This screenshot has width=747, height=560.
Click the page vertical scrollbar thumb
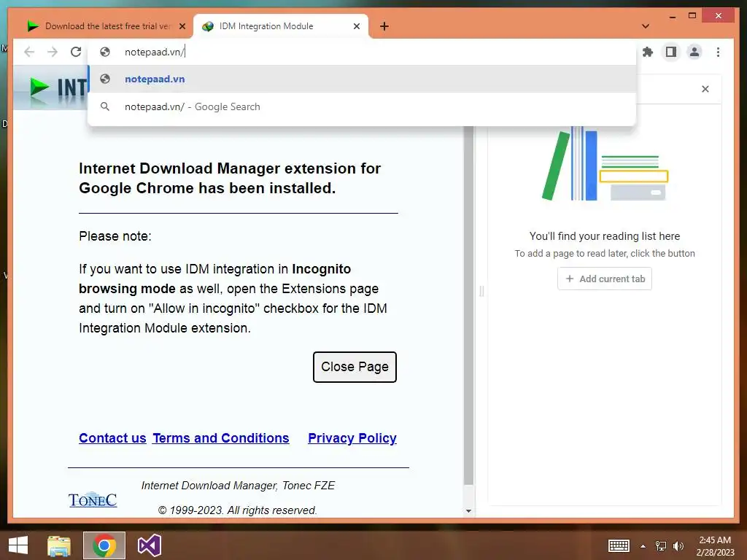(468, 305)
